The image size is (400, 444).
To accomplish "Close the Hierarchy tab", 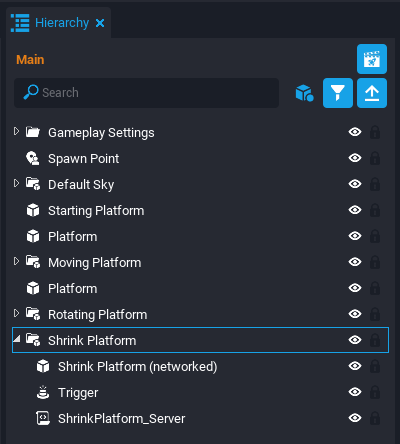I will click(x=100, y=23).
